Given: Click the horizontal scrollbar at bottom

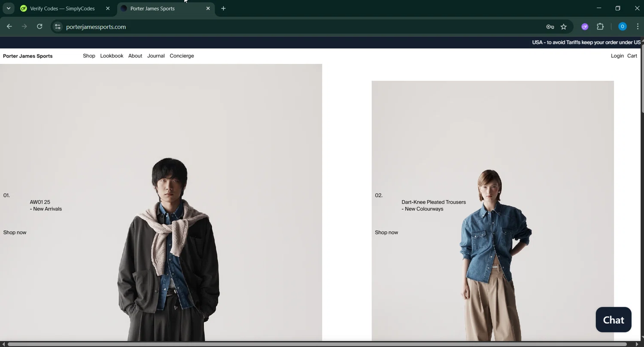Looking at the screenshot, I should click(318, 344).
